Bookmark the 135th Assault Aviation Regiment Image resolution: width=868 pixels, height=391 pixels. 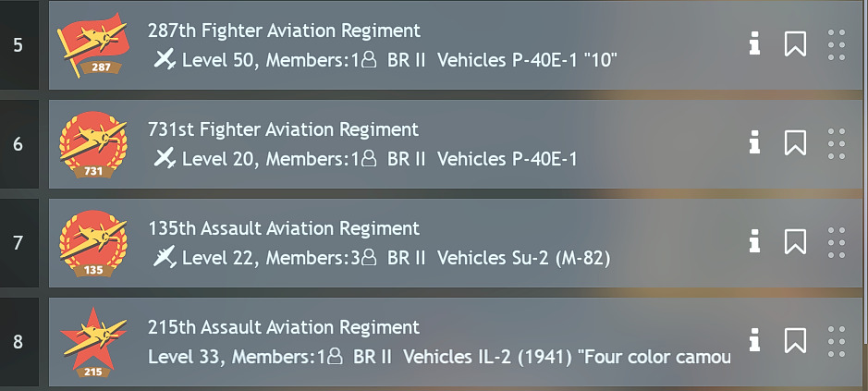pos(795,241)
